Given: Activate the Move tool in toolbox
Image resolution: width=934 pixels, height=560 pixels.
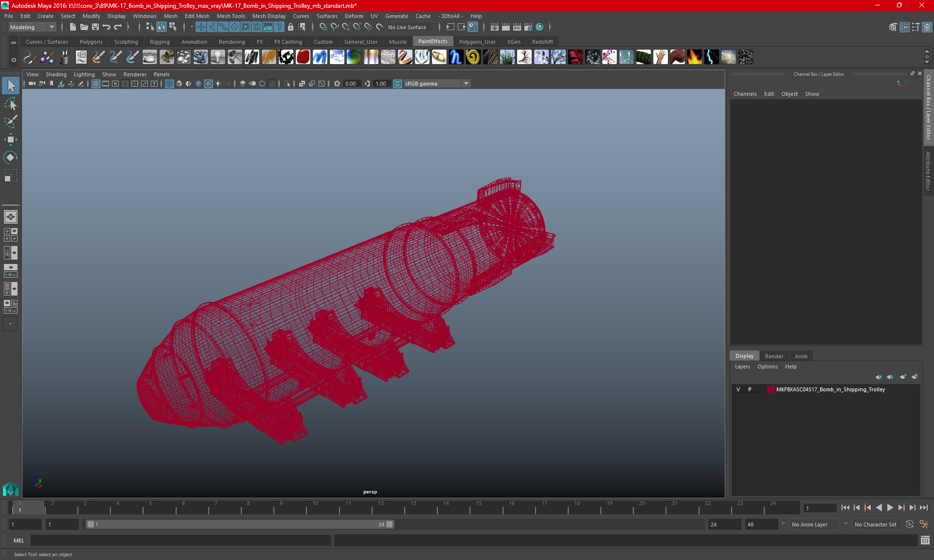Looking at the screenshot, I should tap(10, 140).
